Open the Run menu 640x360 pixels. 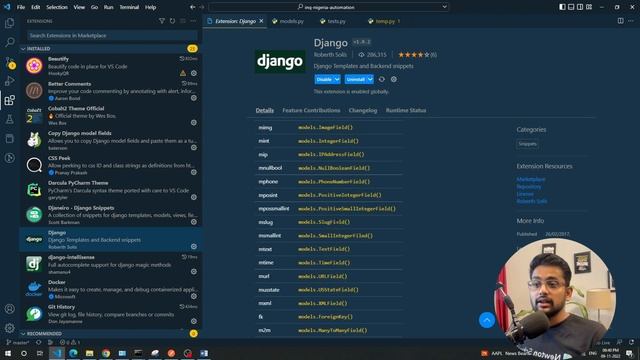(108, 7)
